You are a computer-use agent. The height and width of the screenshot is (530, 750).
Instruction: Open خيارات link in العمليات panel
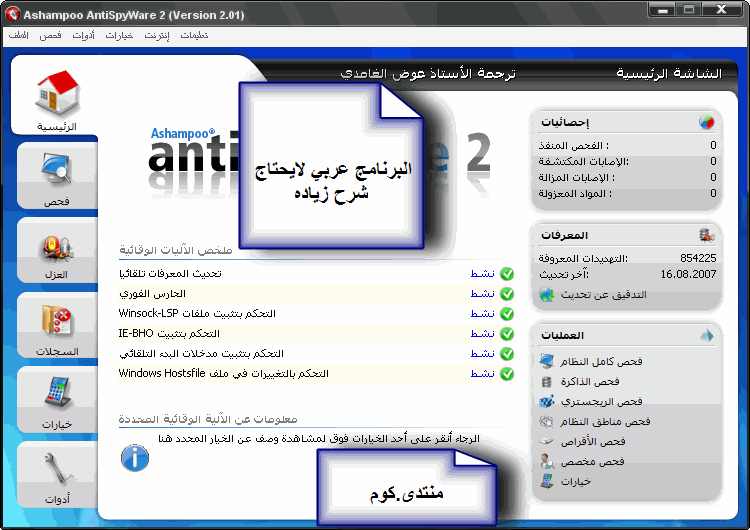tap(575, 482)
